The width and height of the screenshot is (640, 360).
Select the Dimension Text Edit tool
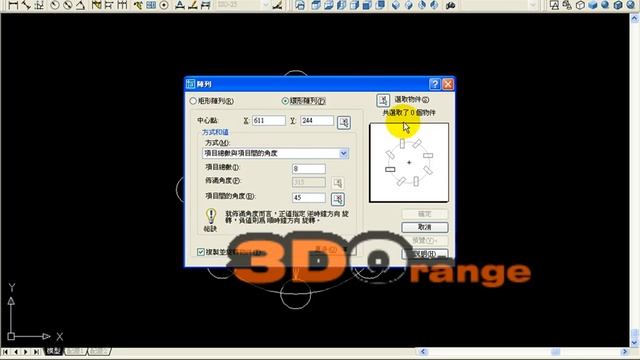[193, 5]
